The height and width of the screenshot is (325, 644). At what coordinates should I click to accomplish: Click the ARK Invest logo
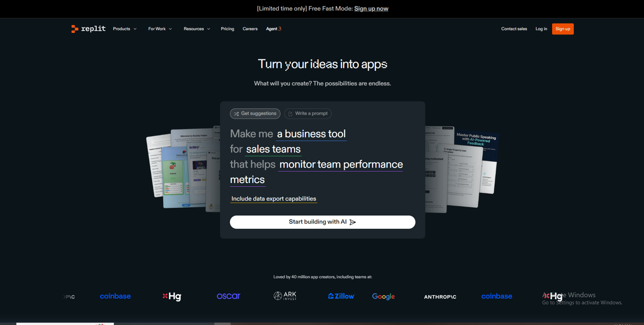point(285,296)
